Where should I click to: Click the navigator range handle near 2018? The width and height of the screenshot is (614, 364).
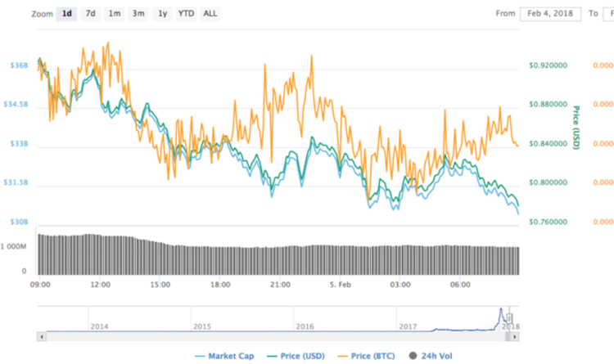click(508, 317)
